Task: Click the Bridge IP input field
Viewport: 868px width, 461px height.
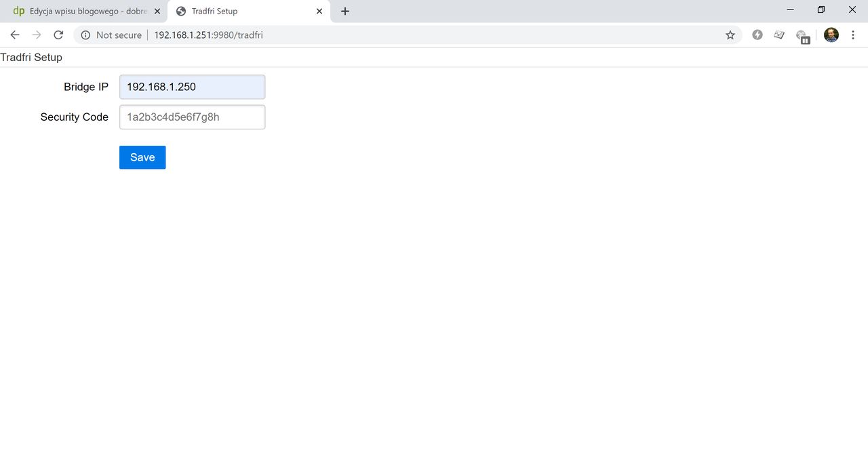Action: 192,87
